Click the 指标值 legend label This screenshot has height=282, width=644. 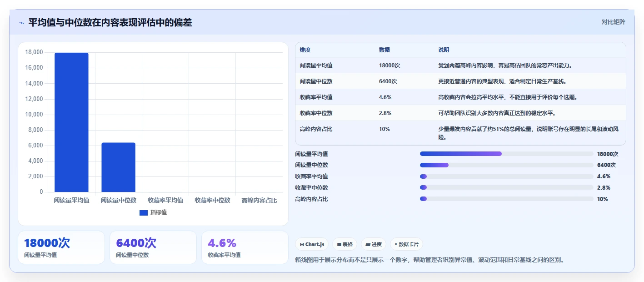[159, 212]
